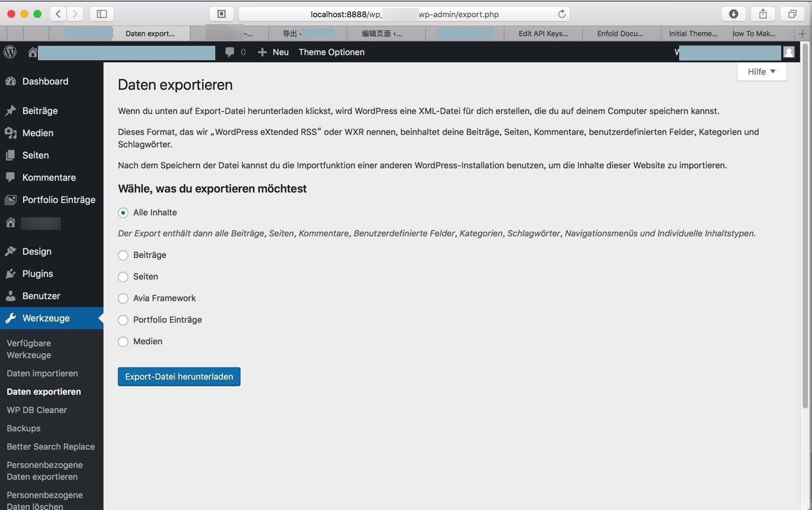Image resolution: width=812 pixels, height=510 pixels.
Task: Click the Dashboard menu label
Action: (x=45, y=81)
